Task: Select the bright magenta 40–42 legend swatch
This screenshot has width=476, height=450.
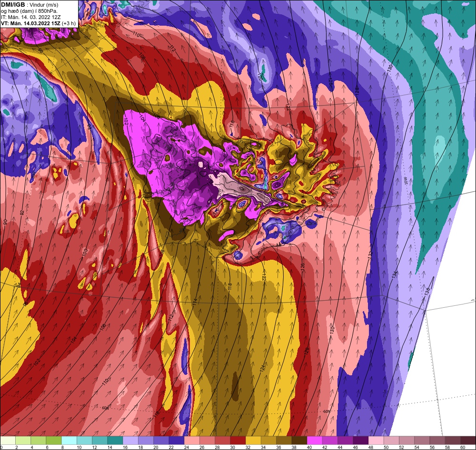Action: [x=315, y=440]
